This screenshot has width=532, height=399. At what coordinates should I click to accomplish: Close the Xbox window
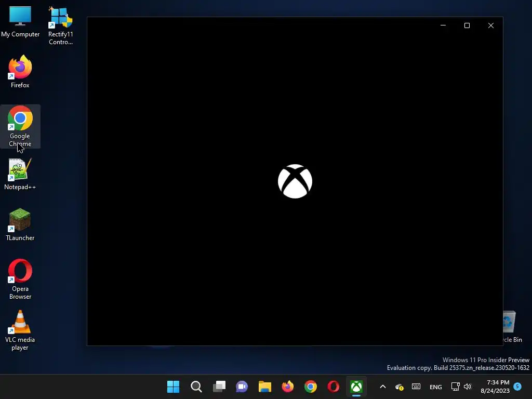[x=490, y=25]
